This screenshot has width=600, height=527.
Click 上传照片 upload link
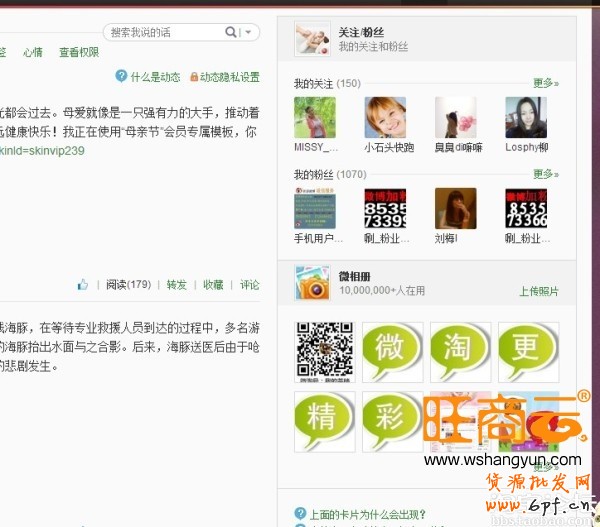(539, 291)
